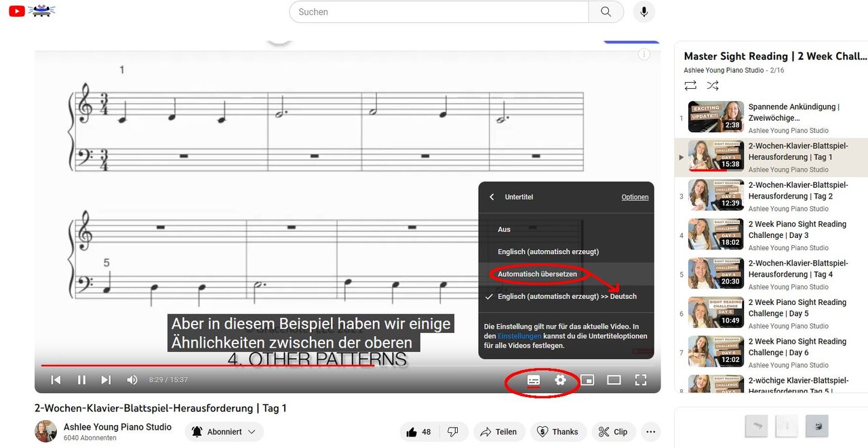Screen dimensions: 868x448
Task: Skip to previous video in player
Action: (x=56, y=380)
